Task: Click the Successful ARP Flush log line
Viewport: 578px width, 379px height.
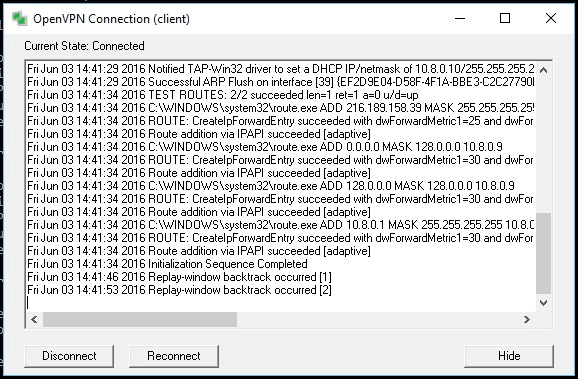Action: tap(280, 82)
